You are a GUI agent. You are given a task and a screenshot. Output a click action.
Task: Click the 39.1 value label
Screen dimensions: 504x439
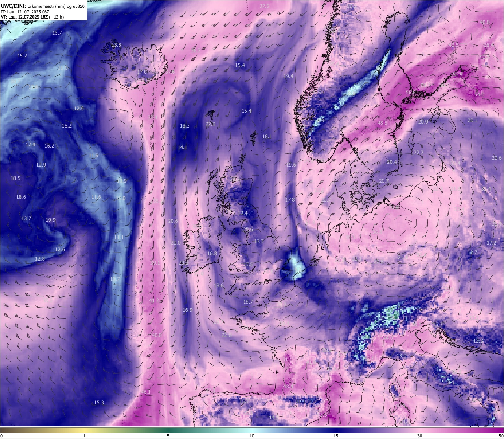click(x=155, y=263)
